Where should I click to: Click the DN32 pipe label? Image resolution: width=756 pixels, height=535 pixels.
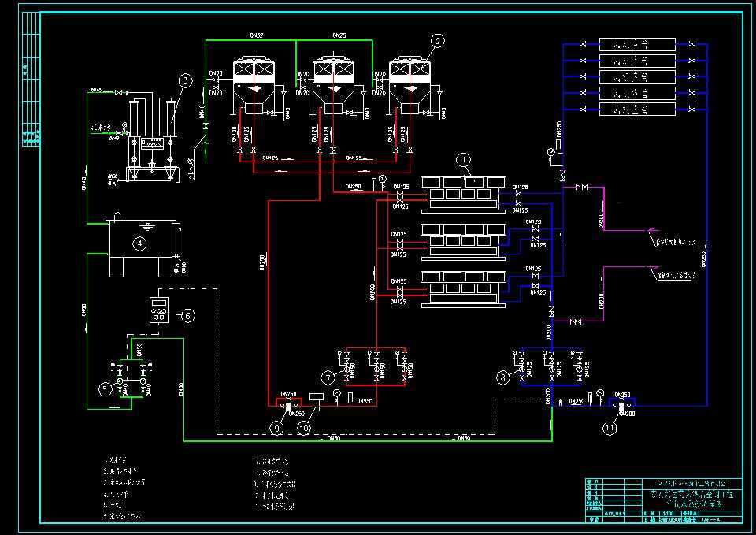(257, 35)
